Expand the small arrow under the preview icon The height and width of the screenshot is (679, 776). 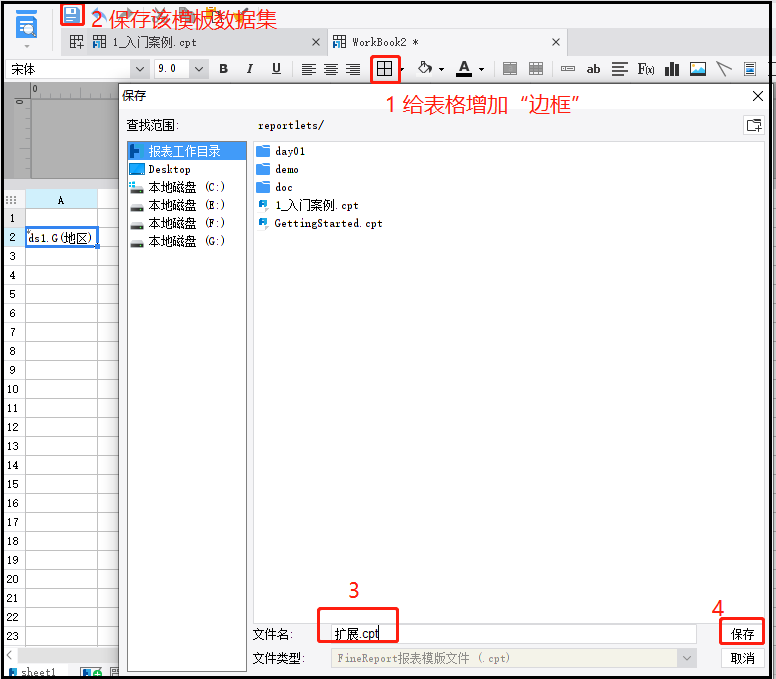tap(27, 46)
